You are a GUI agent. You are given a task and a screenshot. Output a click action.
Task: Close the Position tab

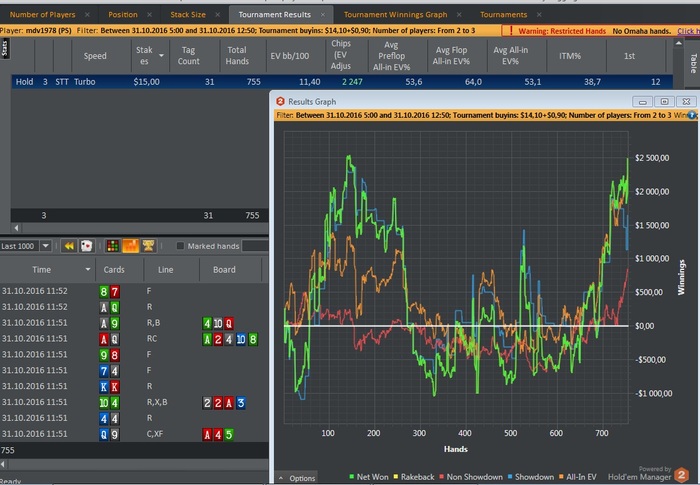coord(150,15)
